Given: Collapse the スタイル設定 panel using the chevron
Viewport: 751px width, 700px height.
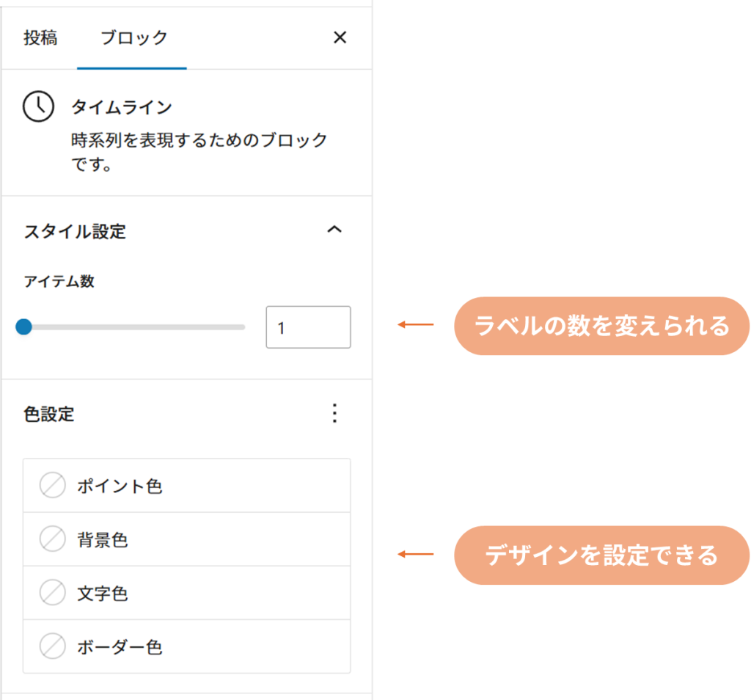Looking at the screenshot, I should [x=334, y=230].
